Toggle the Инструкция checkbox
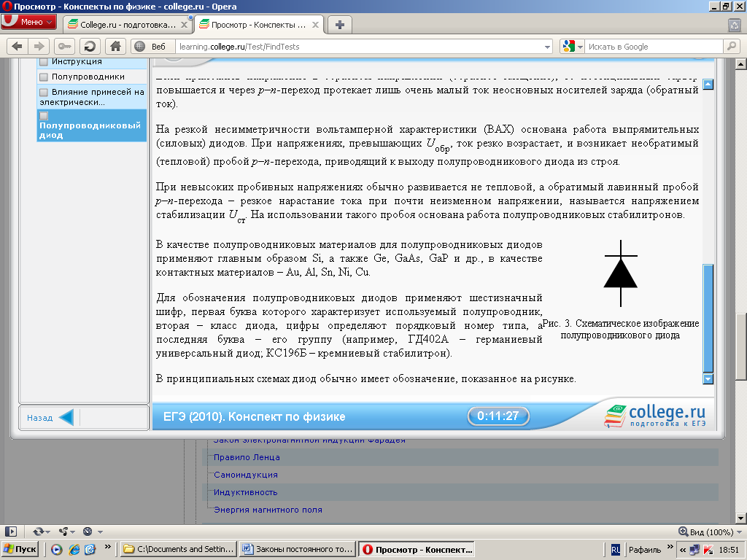Image resolution: width=747 pixels, height=560 pixels. [44, 61]
